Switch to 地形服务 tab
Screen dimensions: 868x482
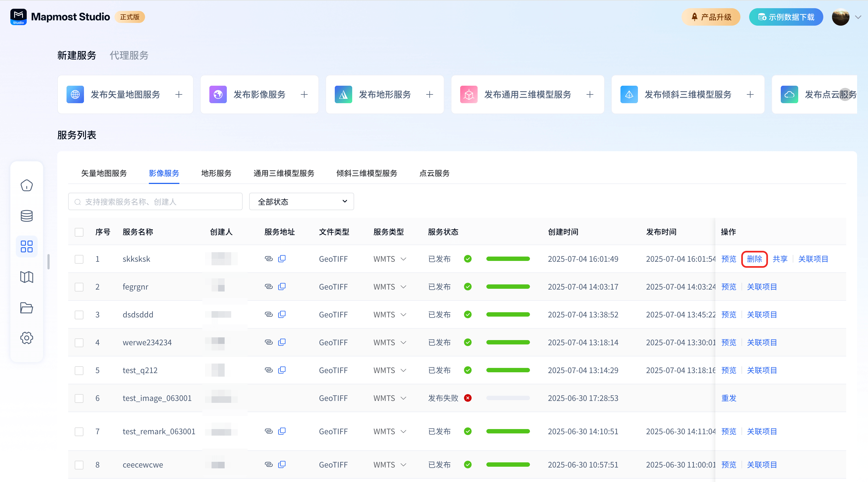pos(216,173)
